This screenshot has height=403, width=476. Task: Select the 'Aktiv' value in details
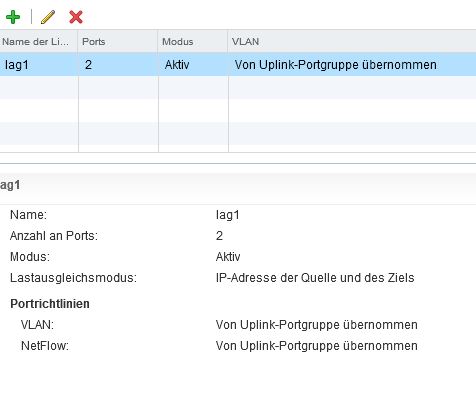[228, 257]
